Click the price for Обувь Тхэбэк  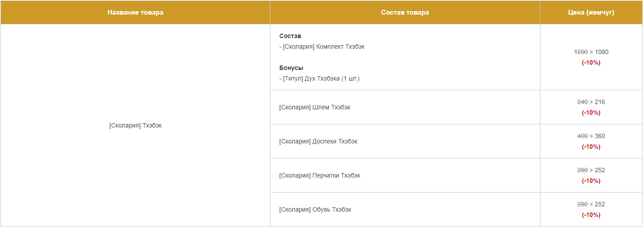(x=591, y=204)
